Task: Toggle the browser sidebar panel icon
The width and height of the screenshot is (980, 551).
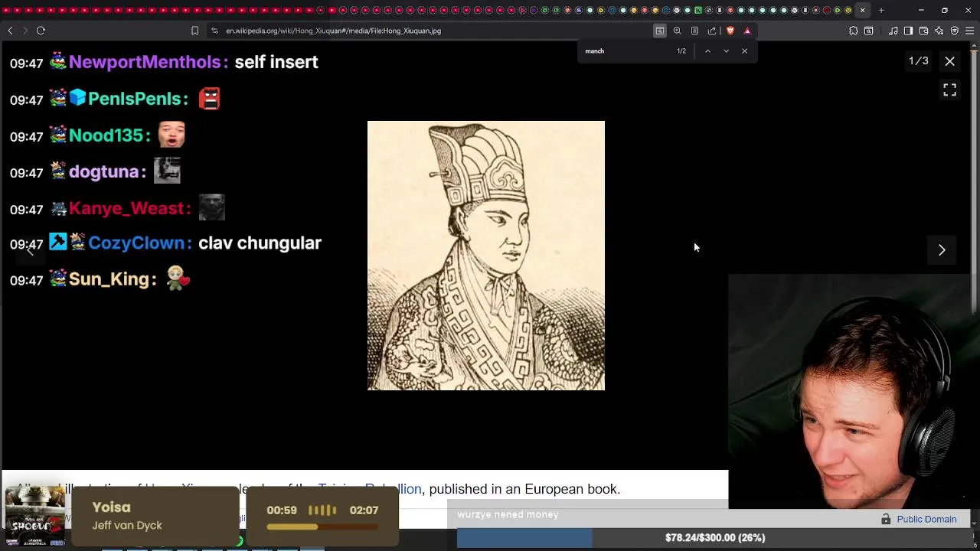Action: click(x=908, y=31)
